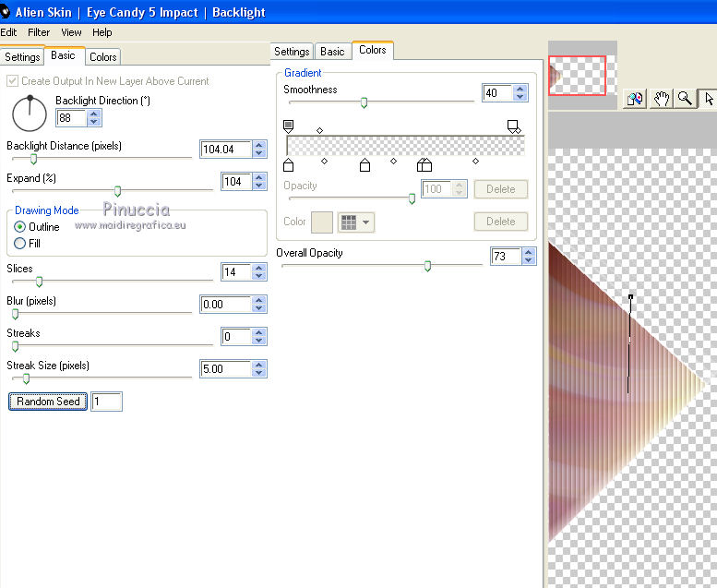717x588 pixels.
Task: Click Delete button beside Opacity
Action: point(501,189)
